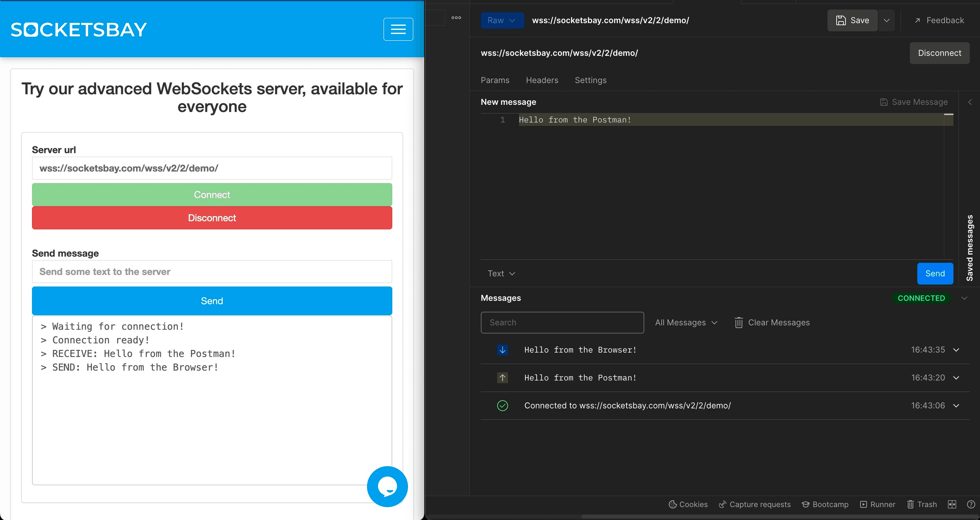Screen dimensions: 980x520
Task: Click the Clear Messages trash icon
Action: (739, 322)
